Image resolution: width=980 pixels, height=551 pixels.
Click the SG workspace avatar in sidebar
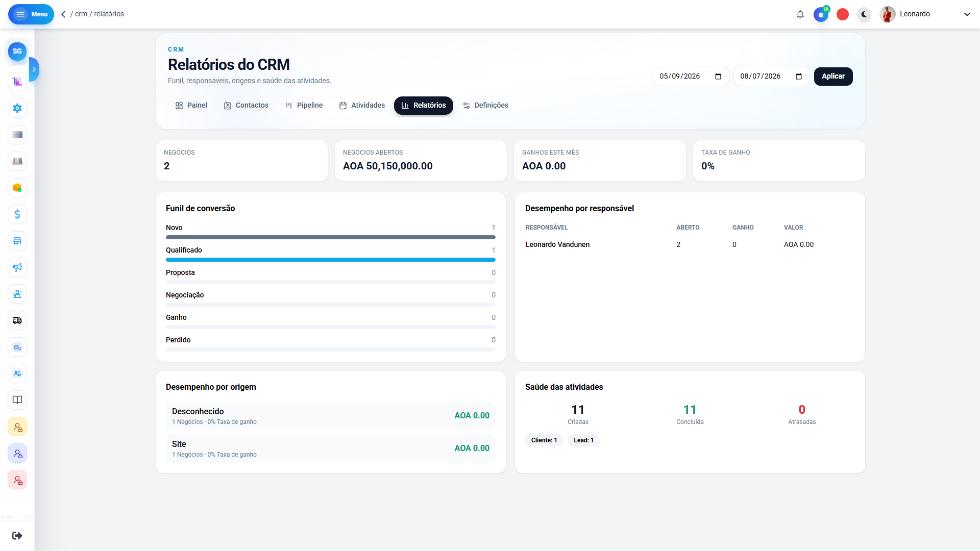[x=17, y=51]
